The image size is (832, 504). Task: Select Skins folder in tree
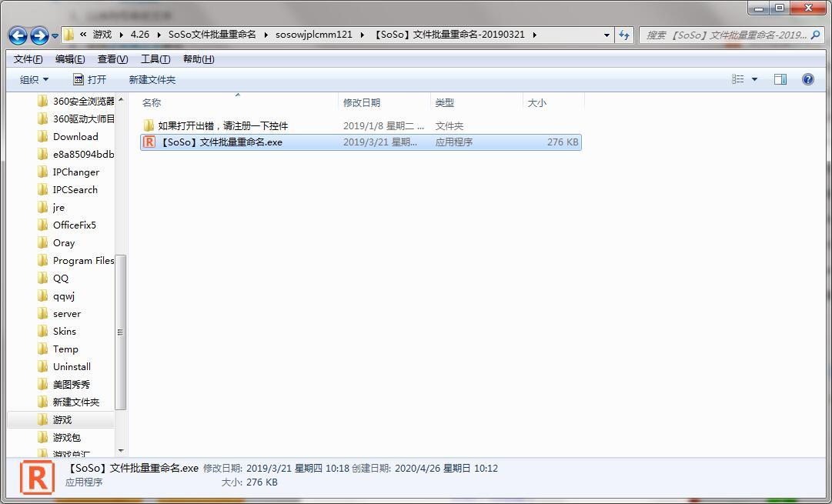[x=57, y=332]
